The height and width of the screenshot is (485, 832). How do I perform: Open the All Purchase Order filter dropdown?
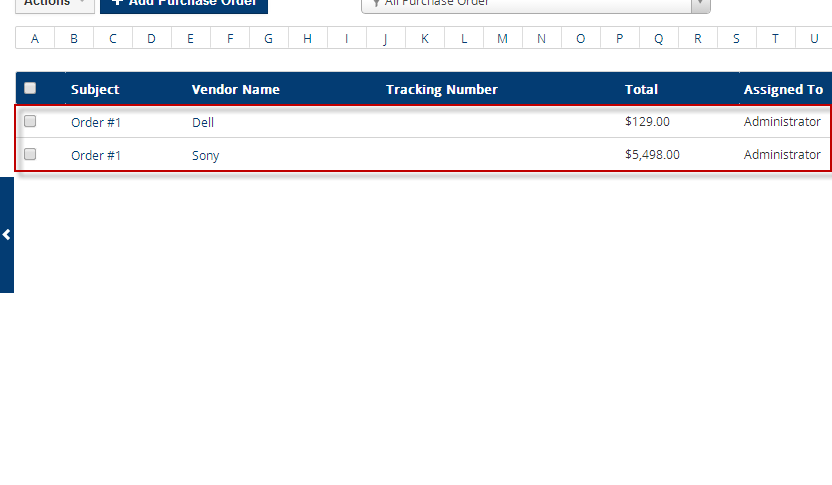[x=535, y=4]
